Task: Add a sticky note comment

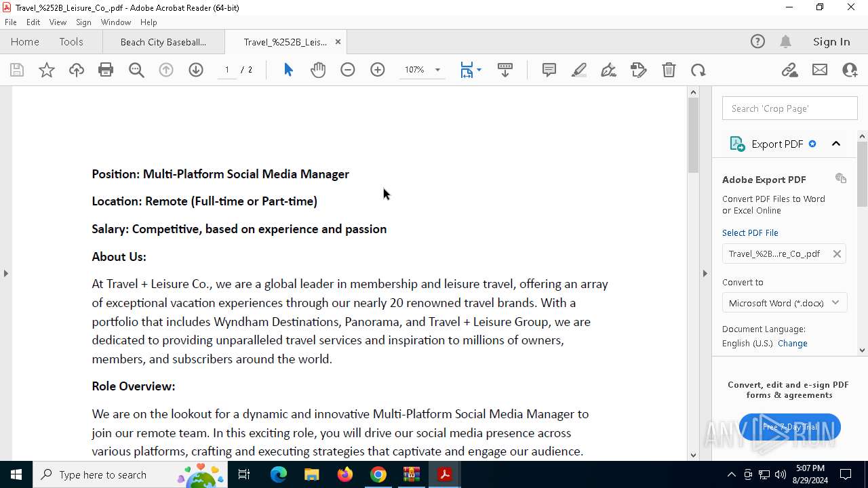Action: click(549, 70)
